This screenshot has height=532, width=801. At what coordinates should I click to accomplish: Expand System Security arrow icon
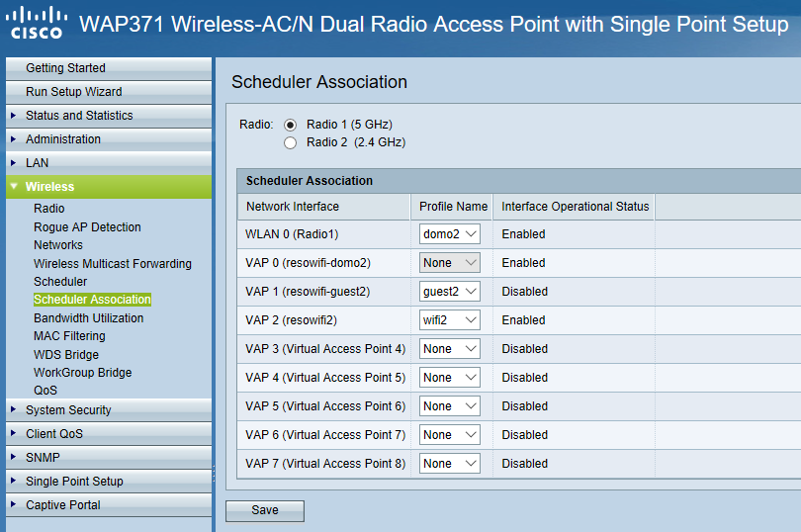click(x=13, y=409)
